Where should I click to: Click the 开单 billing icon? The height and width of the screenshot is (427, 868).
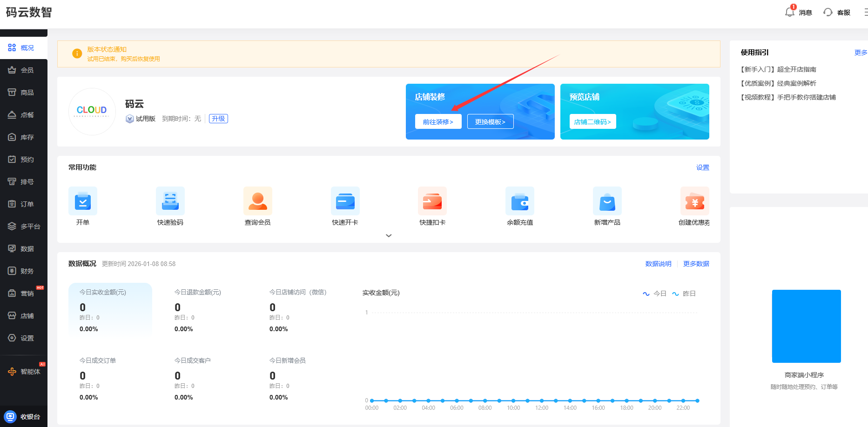(83, 201)
